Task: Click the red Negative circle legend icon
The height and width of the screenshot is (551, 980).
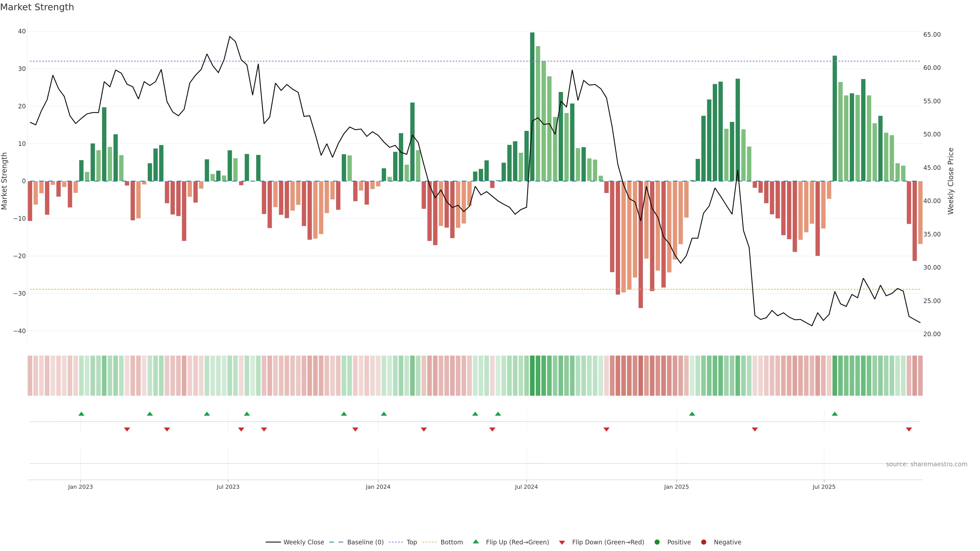Action: (703, 542)
